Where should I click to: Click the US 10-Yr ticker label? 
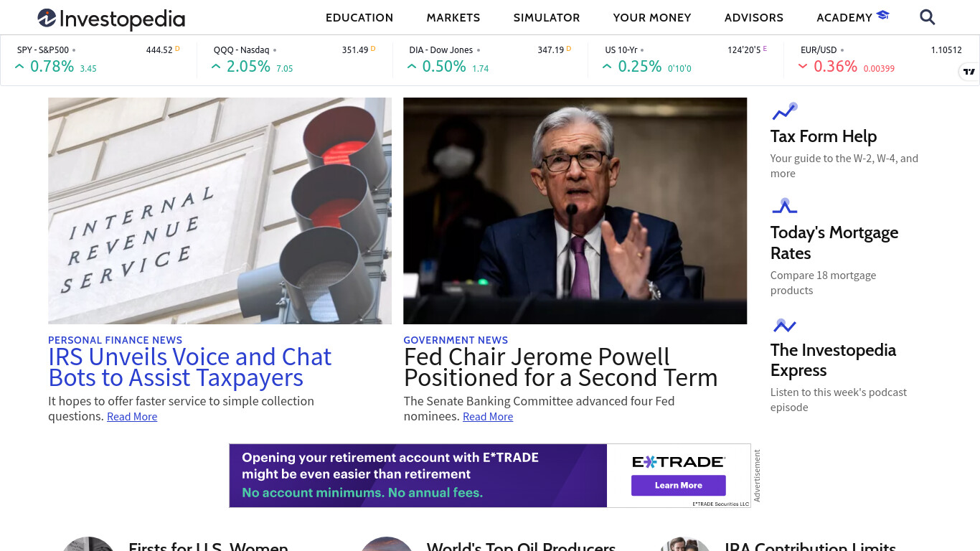pos(621,50)
